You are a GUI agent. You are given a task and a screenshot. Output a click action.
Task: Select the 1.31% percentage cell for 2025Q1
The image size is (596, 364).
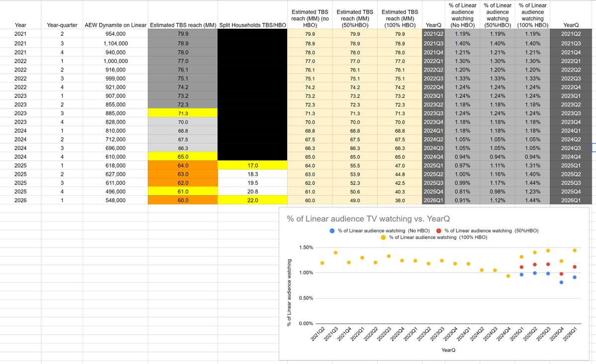[532, 165]
